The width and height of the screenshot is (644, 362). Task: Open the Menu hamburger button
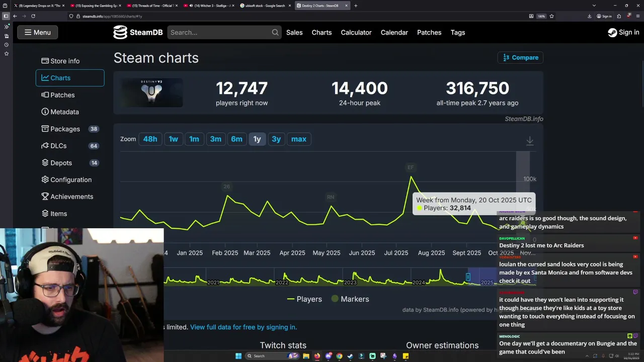(x=38, y=32)
